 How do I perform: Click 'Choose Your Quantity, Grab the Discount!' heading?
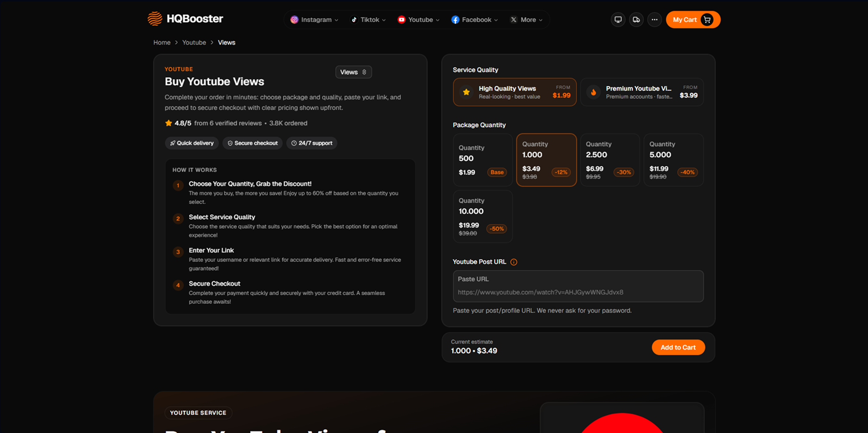click(250, 184)
